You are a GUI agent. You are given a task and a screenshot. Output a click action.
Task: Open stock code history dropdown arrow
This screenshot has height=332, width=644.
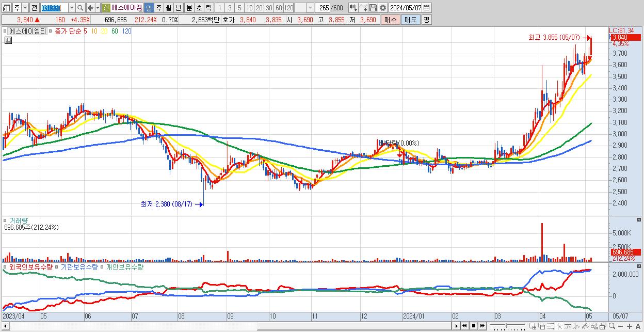[72, 8]
